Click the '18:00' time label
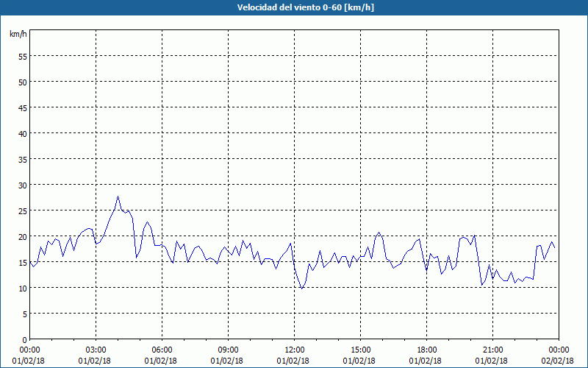Image resolution: width=588 pixels, height=368 pixels. 427,350
